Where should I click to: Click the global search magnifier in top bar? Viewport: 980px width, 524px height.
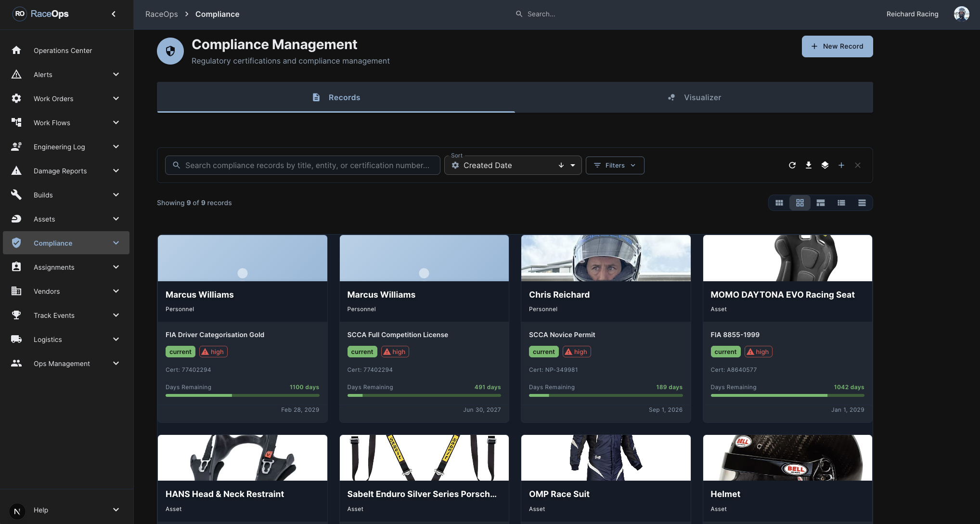tap(519, 14)
